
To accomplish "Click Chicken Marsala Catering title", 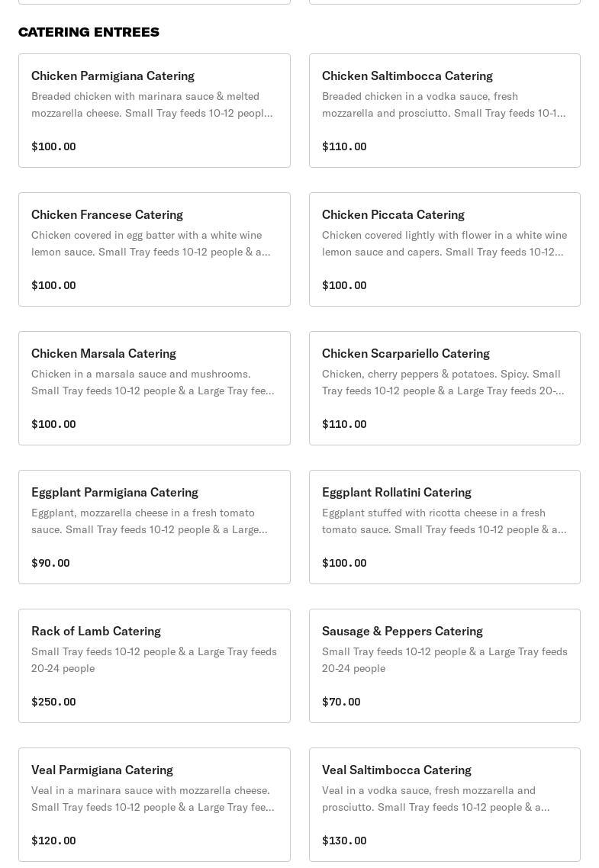I will [104, 353].
